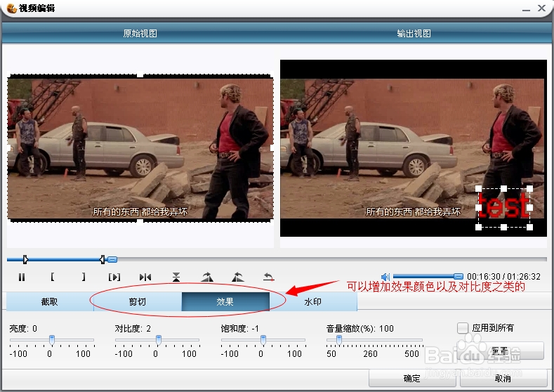The image size is (554, 392).
Task: Rotate the video clockwise
Action: pyautogui.click(x=207, y=277)
